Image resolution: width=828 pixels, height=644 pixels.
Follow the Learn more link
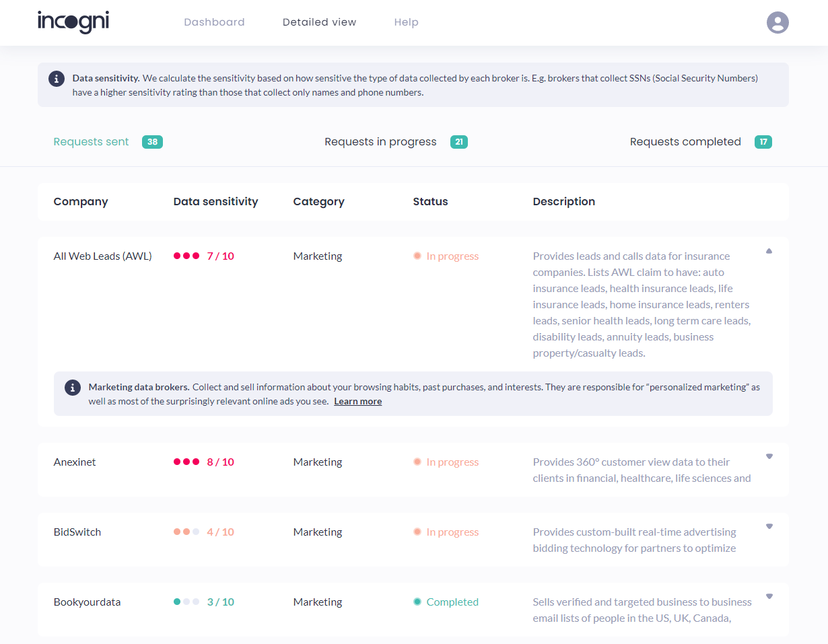(x=357, y=401)
